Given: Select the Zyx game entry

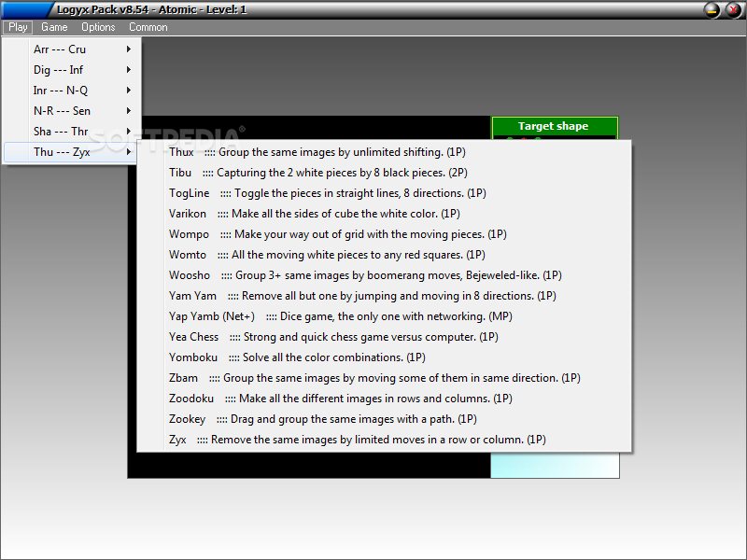Looking at the screenshot, I should (384, 439).
